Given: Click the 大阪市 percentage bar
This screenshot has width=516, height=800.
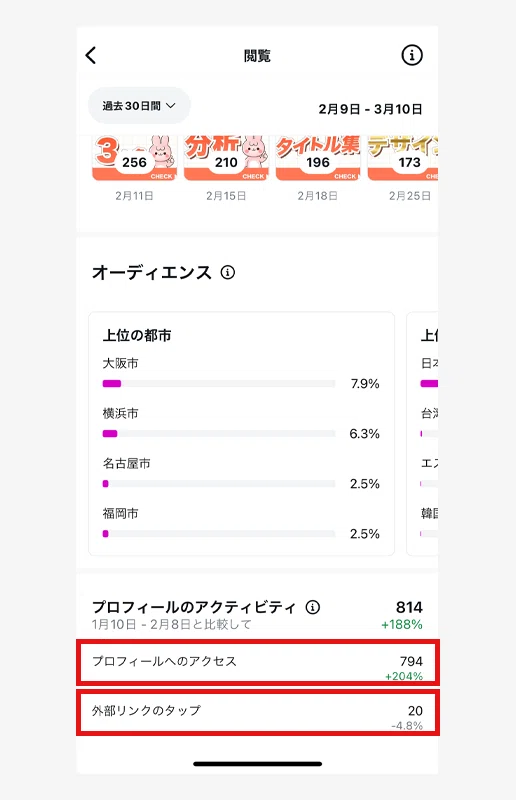Looking at the screenshot, I should [x=218, y=384].
